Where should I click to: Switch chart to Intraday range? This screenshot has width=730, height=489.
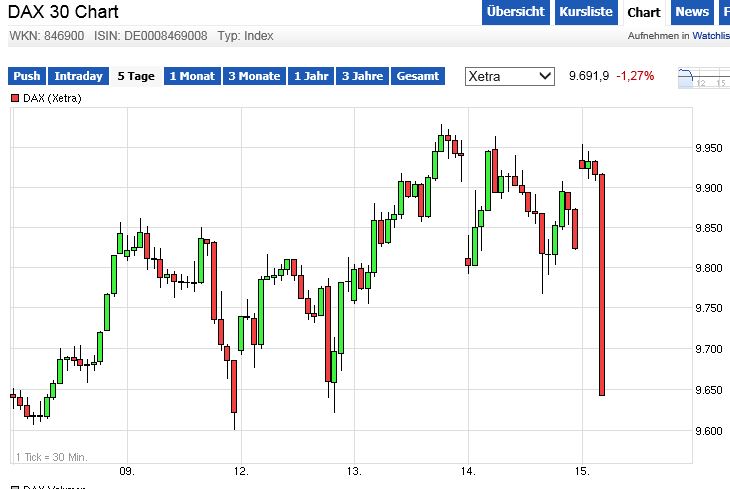point(78,76)
